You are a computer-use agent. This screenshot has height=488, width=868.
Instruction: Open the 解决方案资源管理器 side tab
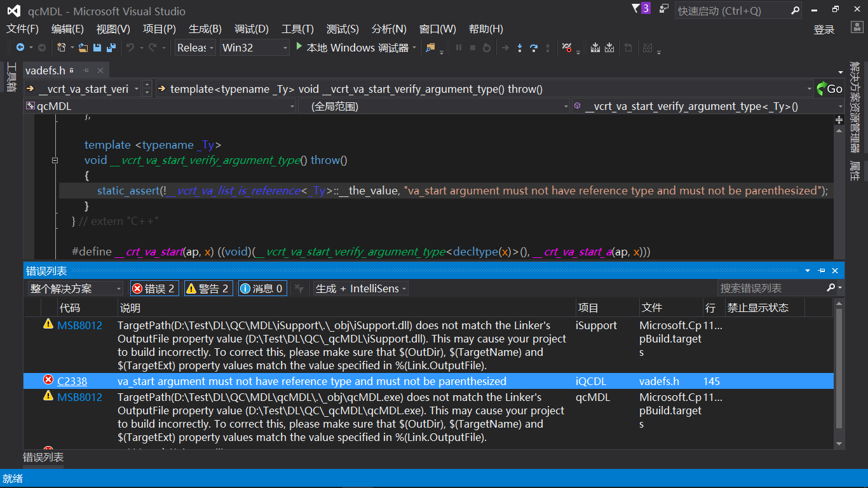coord(855,107)
